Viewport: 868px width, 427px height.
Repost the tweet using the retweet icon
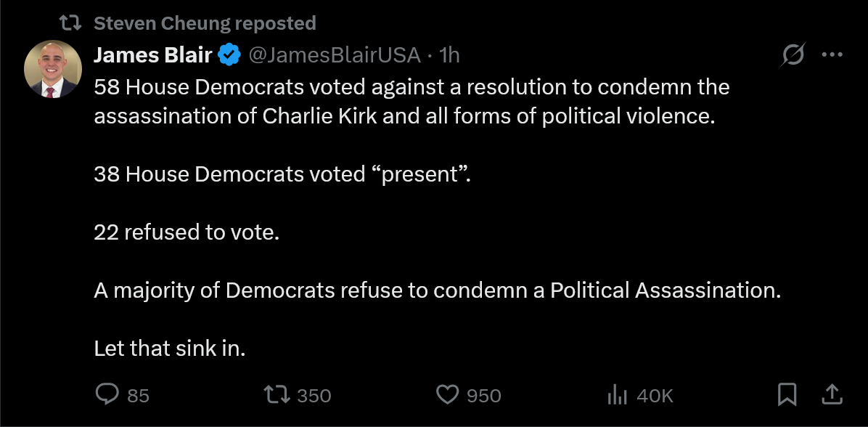277,395
